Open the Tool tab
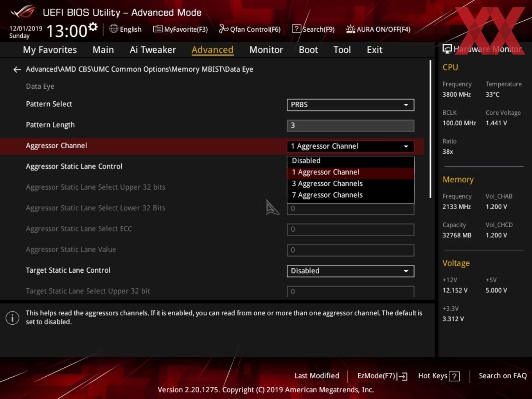 (x=342, y=50)
